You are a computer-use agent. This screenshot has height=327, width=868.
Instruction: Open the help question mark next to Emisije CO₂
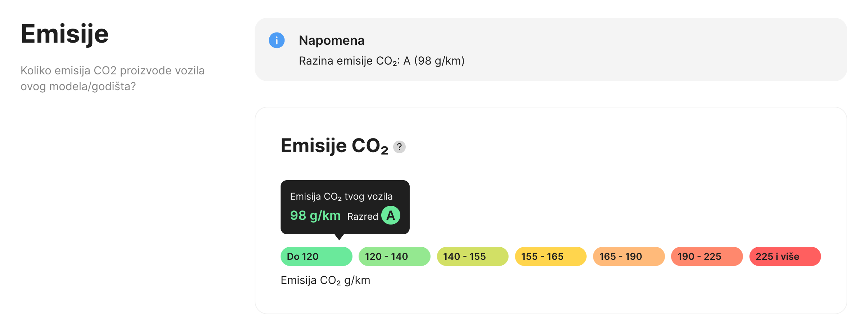(x=399, y=147)
